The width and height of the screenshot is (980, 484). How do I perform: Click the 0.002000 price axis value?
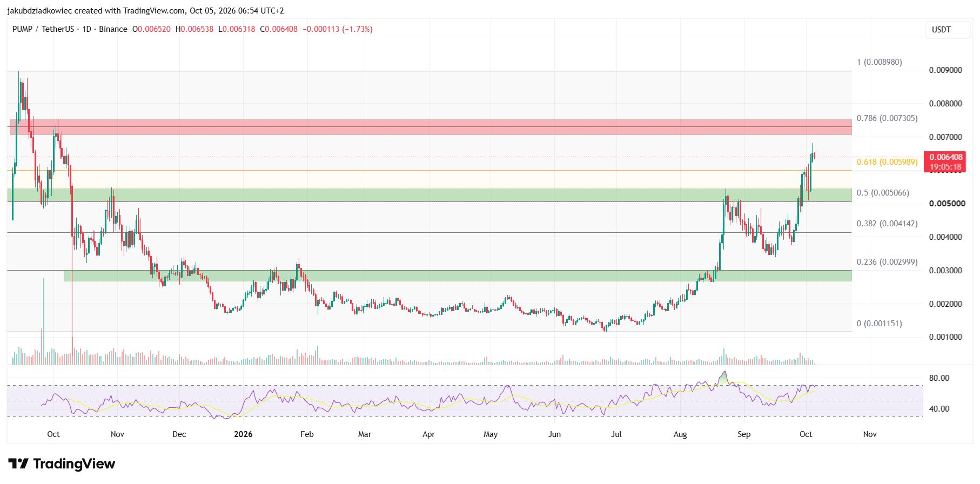(945, 304)
